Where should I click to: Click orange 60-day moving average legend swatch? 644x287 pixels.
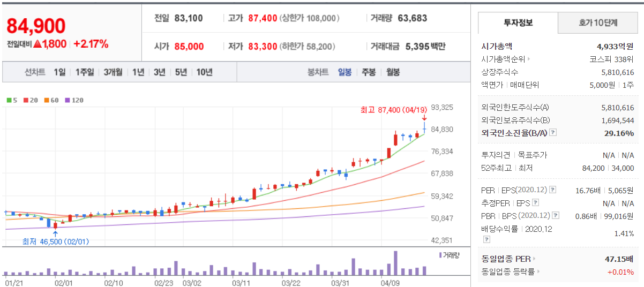coord(47,100)
